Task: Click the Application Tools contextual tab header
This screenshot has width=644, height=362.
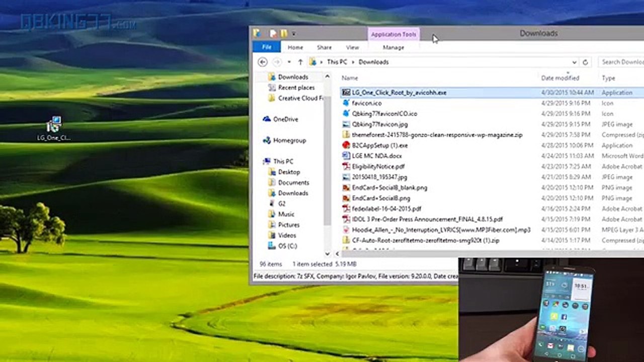Action: tap(393, 34)
